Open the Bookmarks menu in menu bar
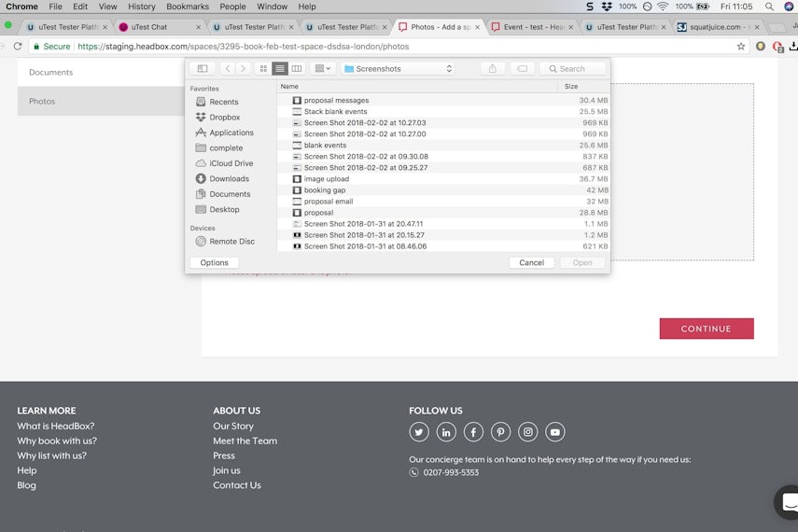 tap(188, 7)
